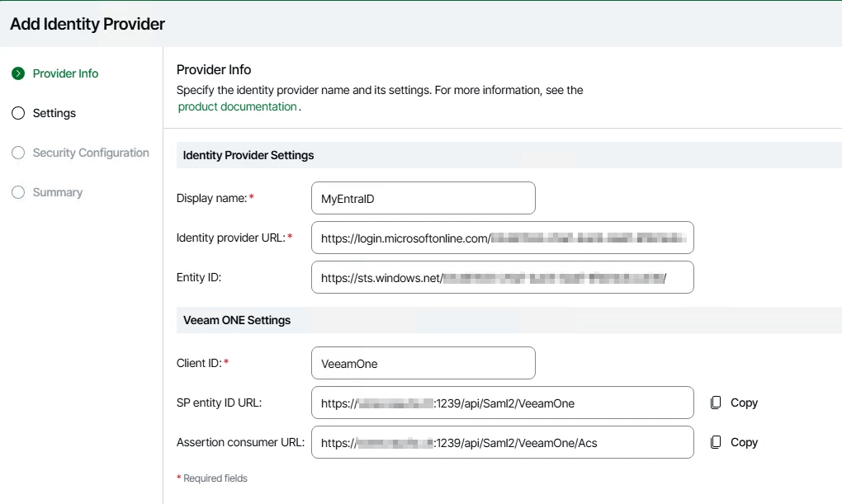The image size is (842, 504).
Task: Open the product documentation link
Action: (238, 106)
